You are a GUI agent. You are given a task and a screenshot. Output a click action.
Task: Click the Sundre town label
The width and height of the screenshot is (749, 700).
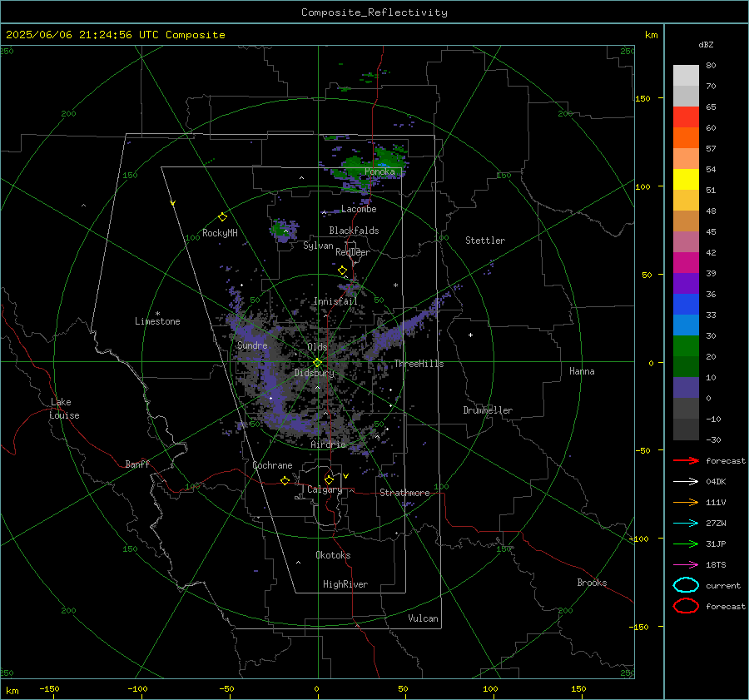pyautogui.click(x=252, y=345)
